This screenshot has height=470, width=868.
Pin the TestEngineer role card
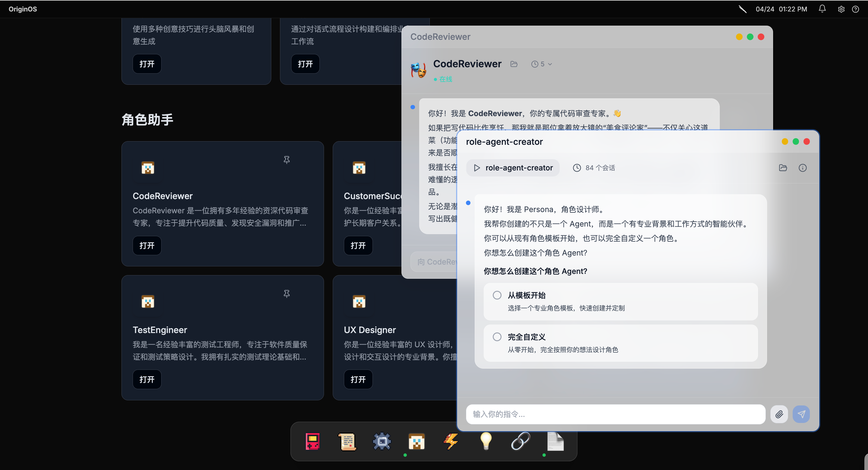coord(286,294)
